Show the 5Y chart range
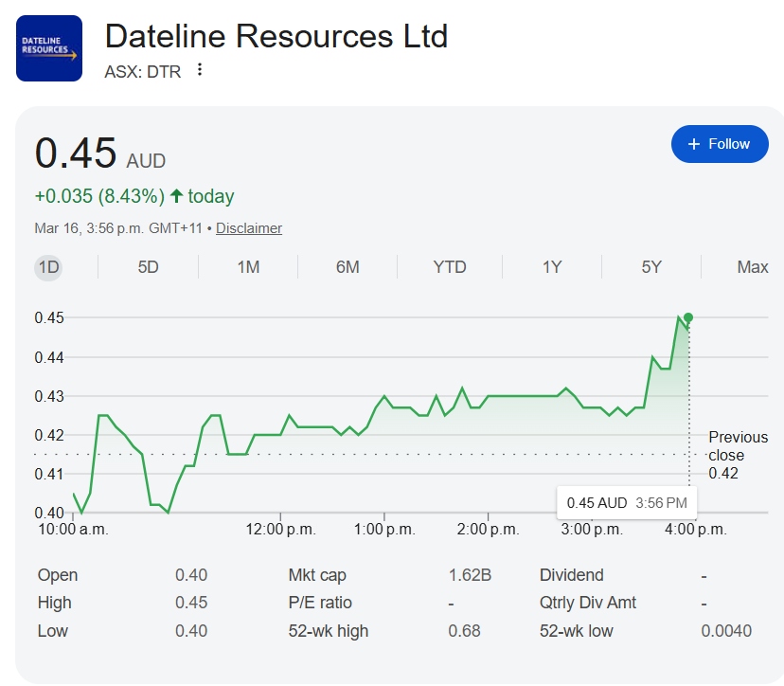Image resolution: width=784 pixels, height=686 pixels. pyautogui.click(x=651, y=267)
